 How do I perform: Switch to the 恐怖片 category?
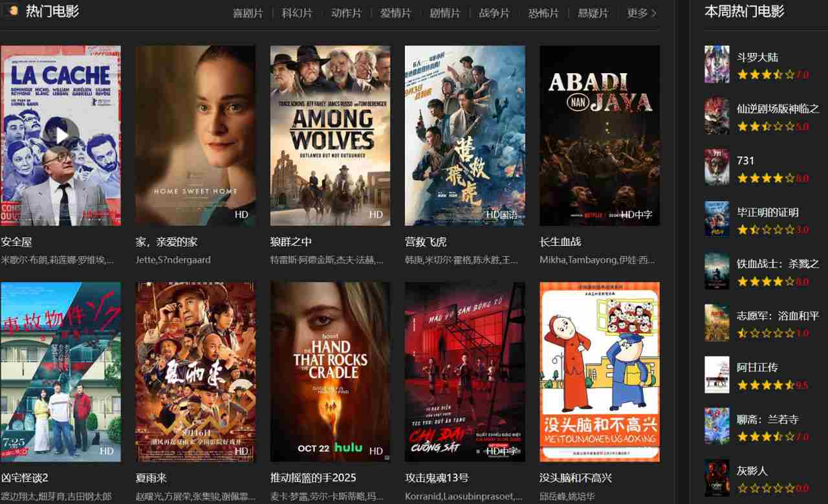click(x=543, y=13)
